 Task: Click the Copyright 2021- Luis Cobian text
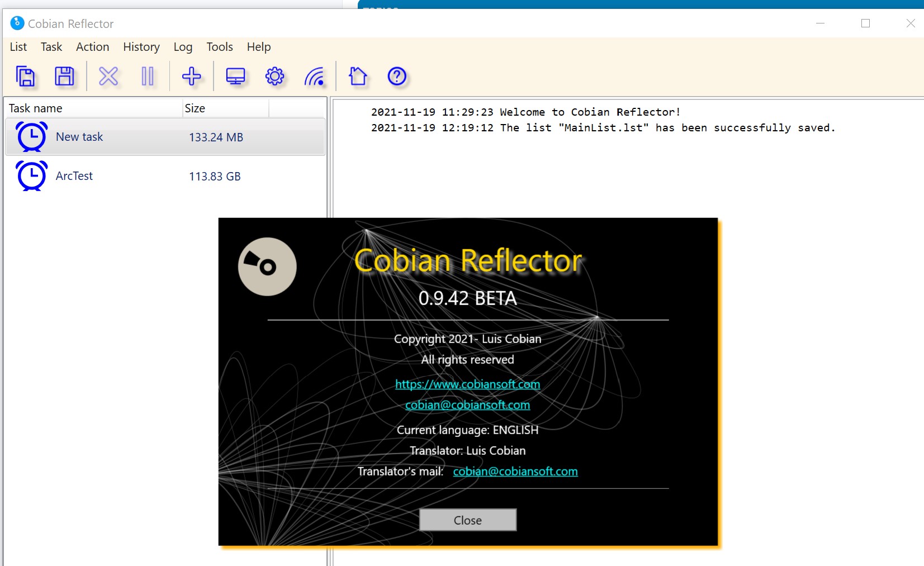(x=468, y=339)
